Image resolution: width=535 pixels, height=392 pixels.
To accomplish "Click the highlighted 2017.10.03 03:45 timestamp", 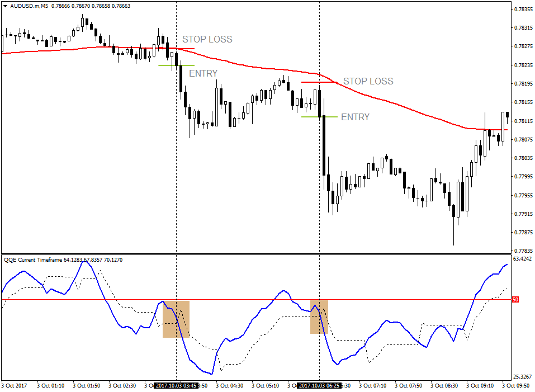I will point(176,385).
